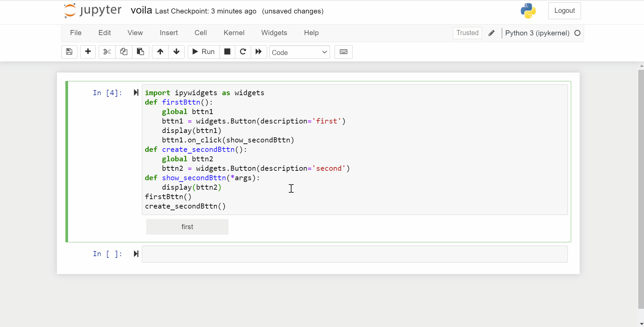Insert a cell below with plus icon
Image resolution: width=644 pixels, height=327 pixels.
[88, 52]
